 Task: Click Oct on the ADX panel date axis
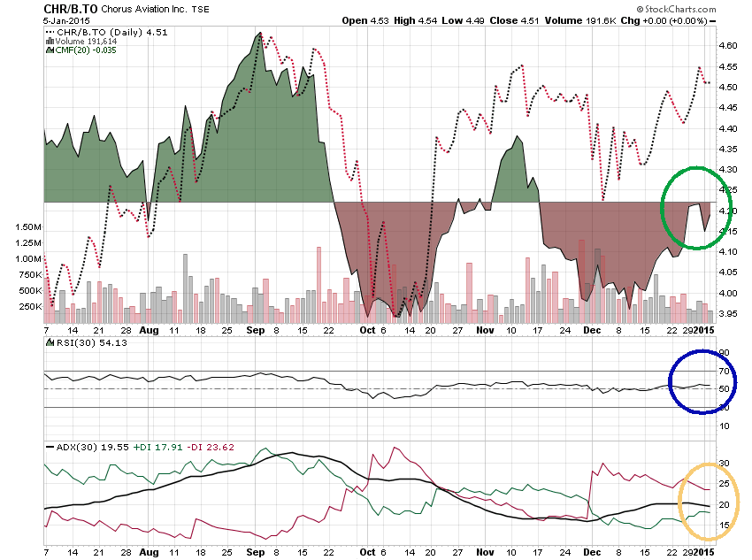[368, 552]
